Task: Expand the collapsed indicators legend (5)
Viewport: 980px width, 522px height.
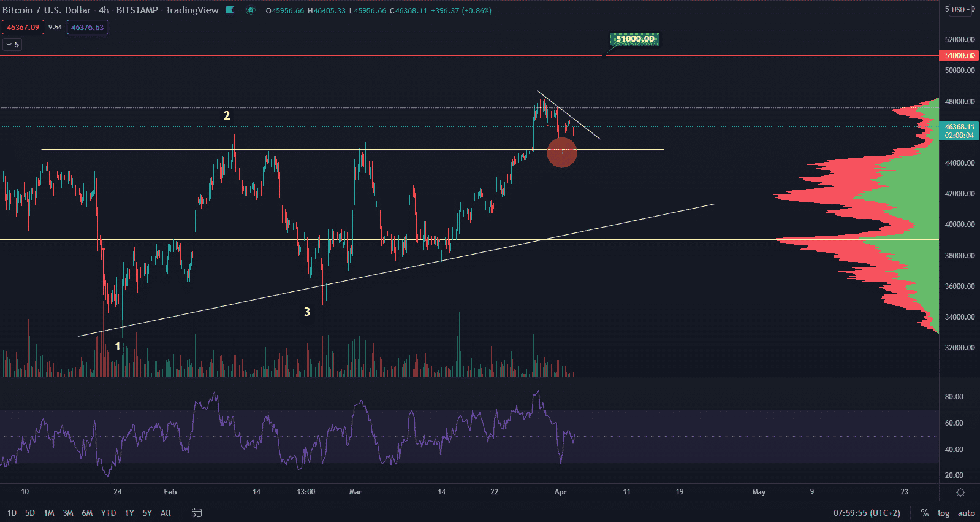Action: coord(12,44)
